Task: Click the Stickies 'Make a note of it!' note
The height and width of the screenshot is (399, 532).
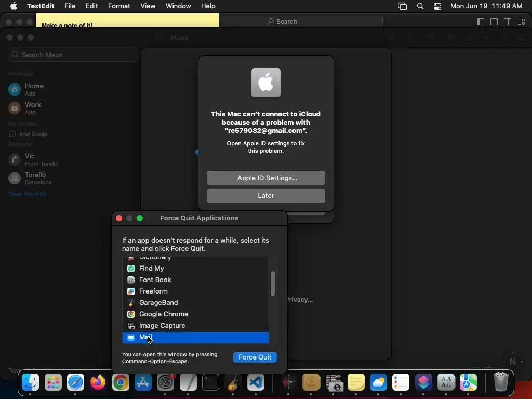Action: pyautogui.click(x=127, y=20)
